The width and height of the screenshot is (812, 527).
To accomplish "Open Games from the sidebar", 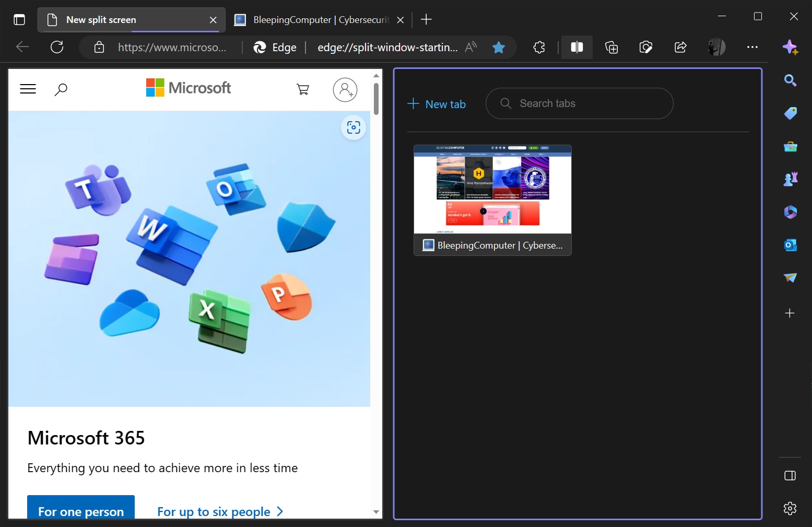I will tap(790, 178).
